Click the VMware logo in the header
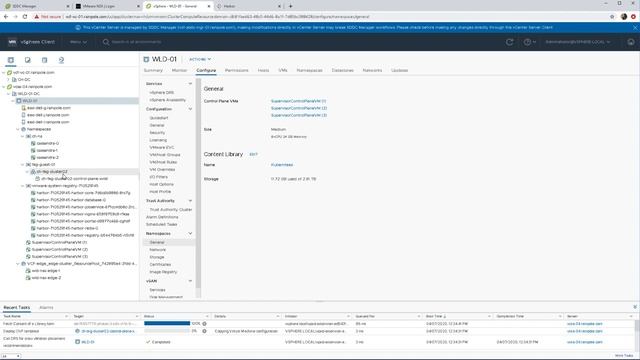The height and width of the screenshot is (360, 640). click(x=12, y=42)
